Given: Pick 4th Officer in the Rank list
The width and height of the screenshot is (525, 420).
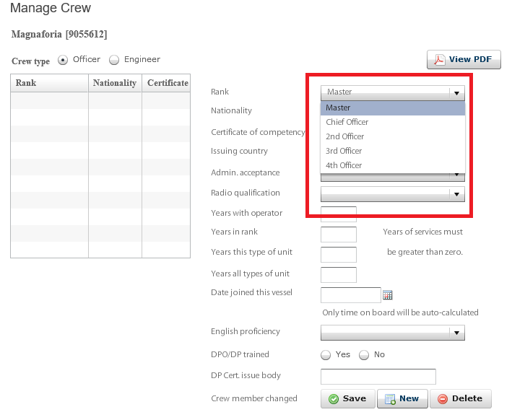Looking at the screenshot, I should 393,165.
